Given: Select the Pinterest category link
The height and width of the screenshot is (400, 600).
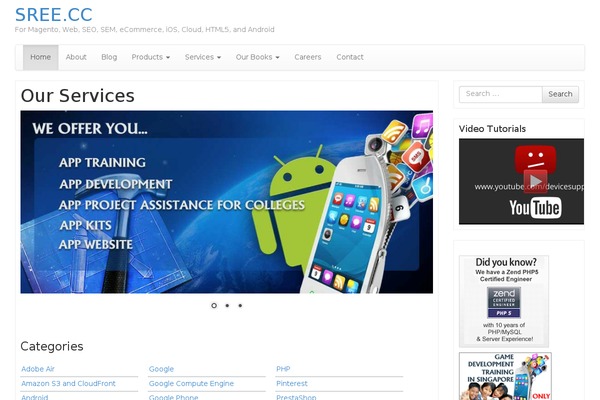Looking at the screenshot, I should point(292,383).
